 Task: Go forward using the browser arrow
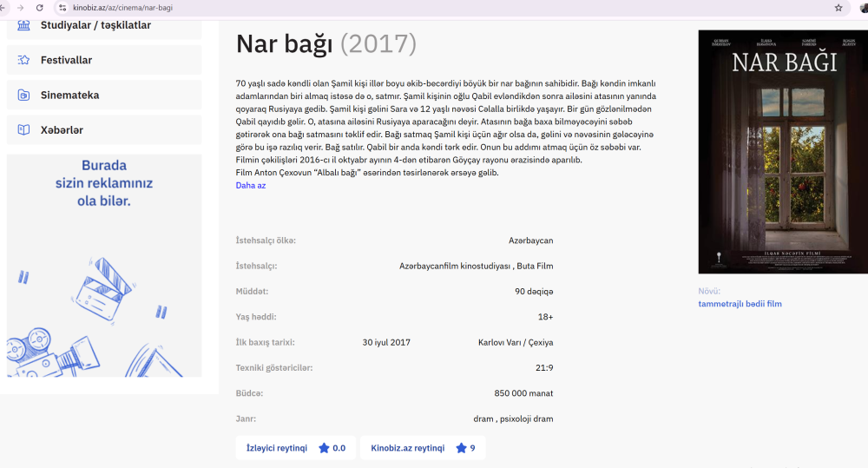(x=21, y=8)
